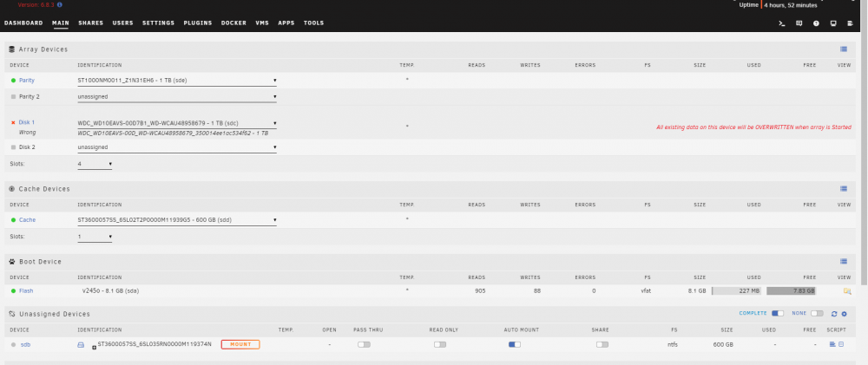The image size is (868, 365).
Task: Open the web terminal icon
Action: click(782, 23)
